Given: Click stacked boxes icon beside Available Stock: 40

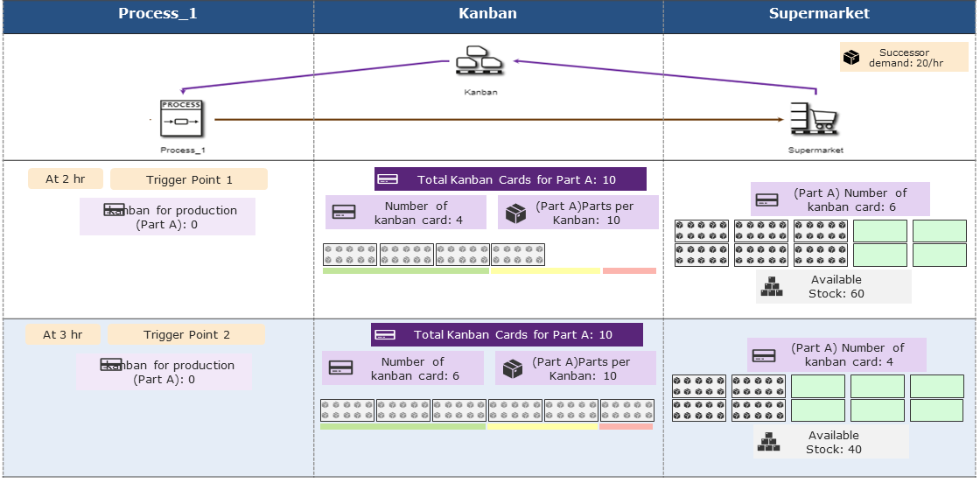Looking at the screenshot, I should (x=769, y=442).
